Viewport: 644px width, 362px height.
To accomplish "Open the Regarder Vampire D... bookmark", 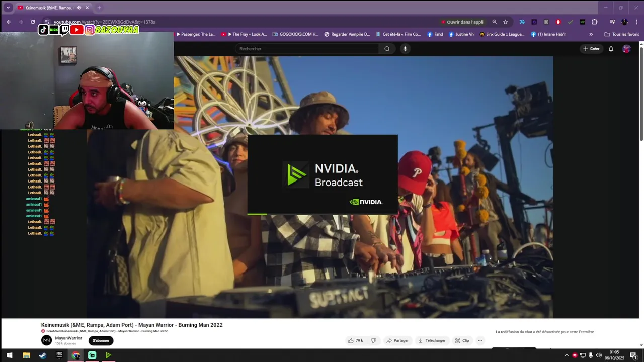I will (x=347, y=34).
